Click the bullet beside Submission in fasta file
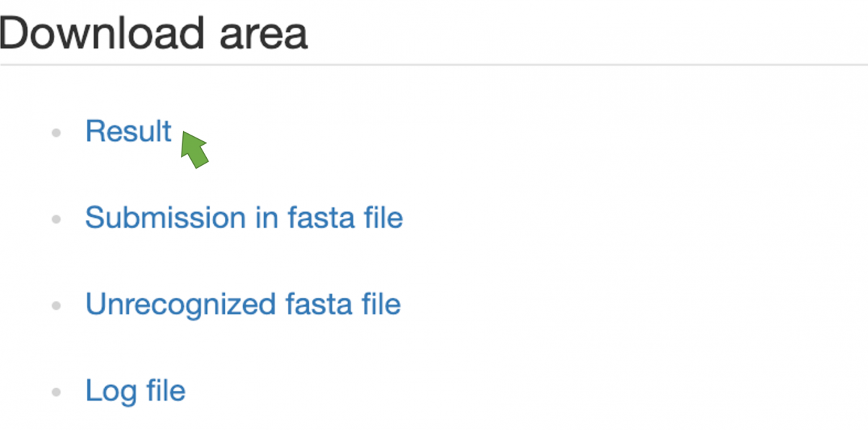Viewport: 868px width, 430px height. click(x=56, y=220)
